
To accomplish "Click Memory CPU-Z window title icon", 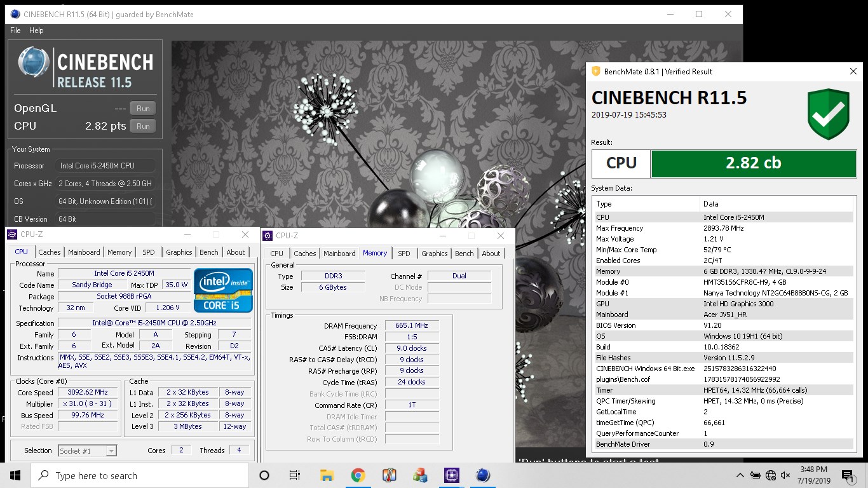I will point(268,236).
